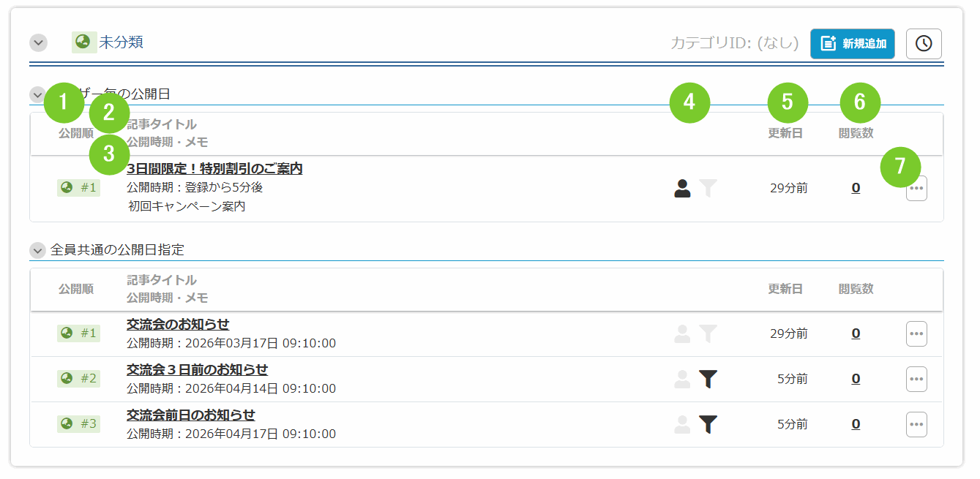Click person icon for 3日間限定 article
Viewport: 980px width, 479px height.
point(682,189)
